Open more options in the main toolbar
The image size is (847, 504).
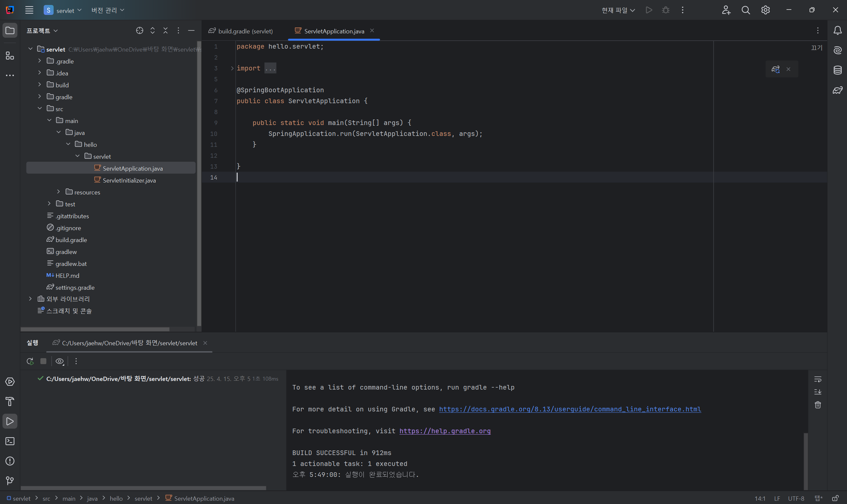click(x=682, y=10)
